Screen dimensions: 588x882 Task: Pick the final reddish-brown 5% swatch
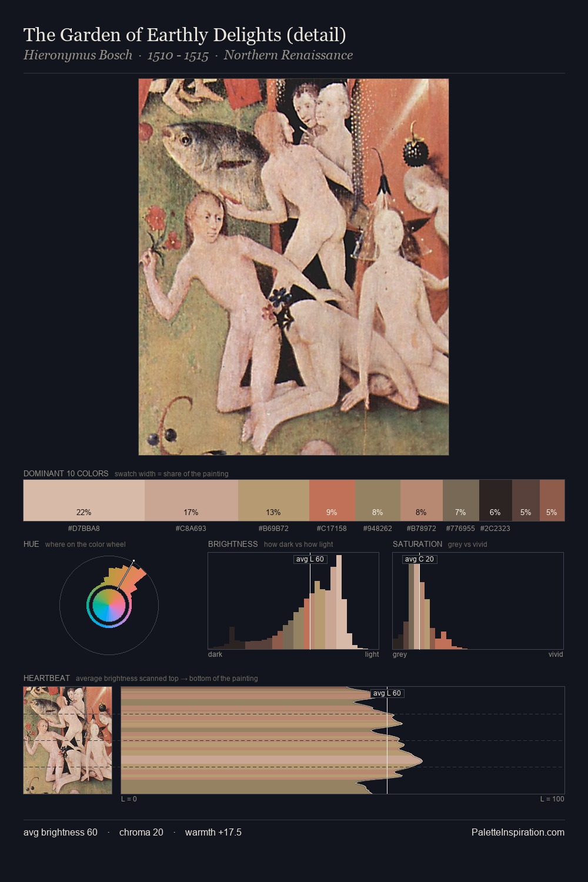pyautogui.click(x=552, y=500)
